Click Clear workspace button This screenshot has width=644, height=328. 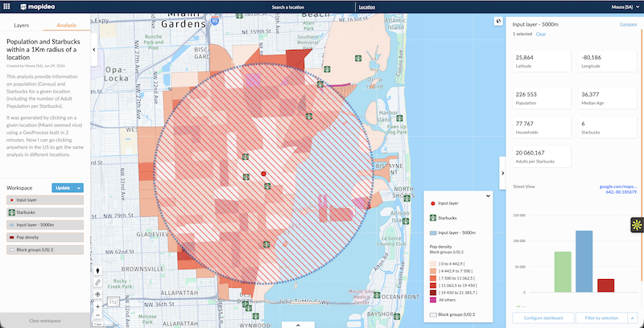pyautogui.click(x=45, y=321)
